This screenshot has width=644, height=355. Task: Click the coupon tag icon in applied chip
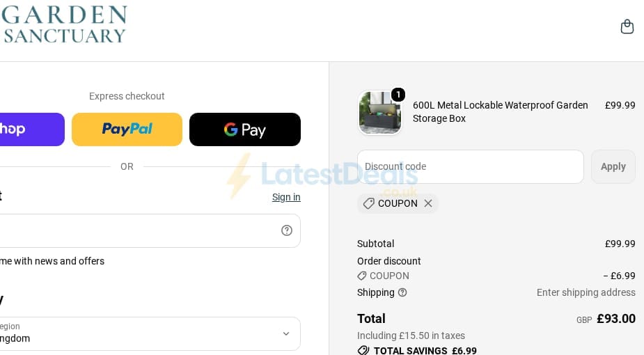[x=368, y=203]
